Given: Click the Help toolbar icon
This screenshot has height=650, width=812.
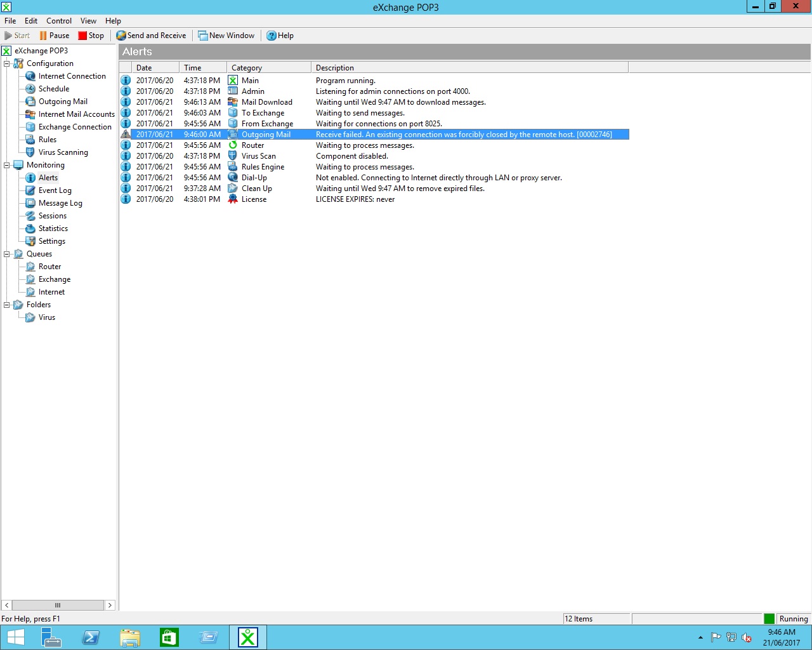Looking at the screenshot, I should pyautogui.click(x=272, y=36).
